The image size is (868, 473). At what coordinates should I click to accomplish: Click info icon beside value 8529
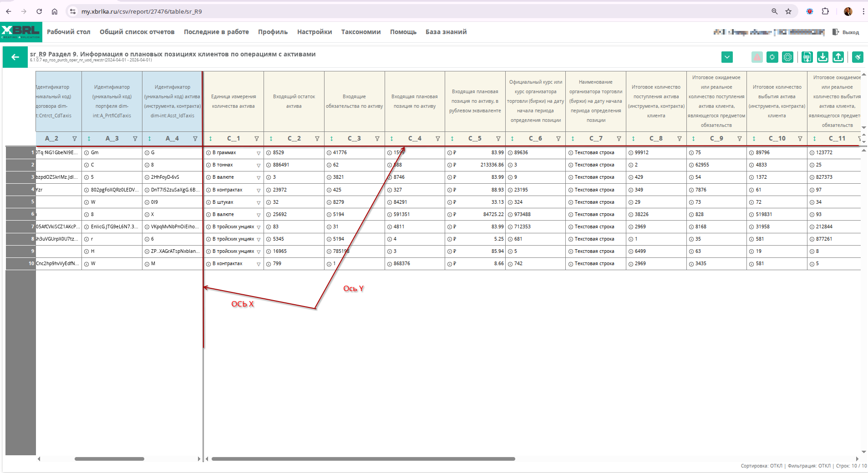(269, 153)
